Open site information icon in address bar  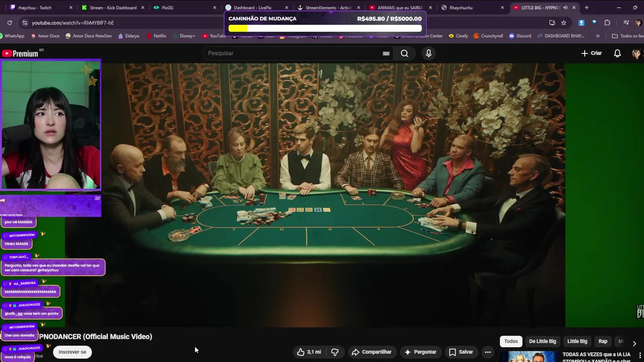[25, 23]
